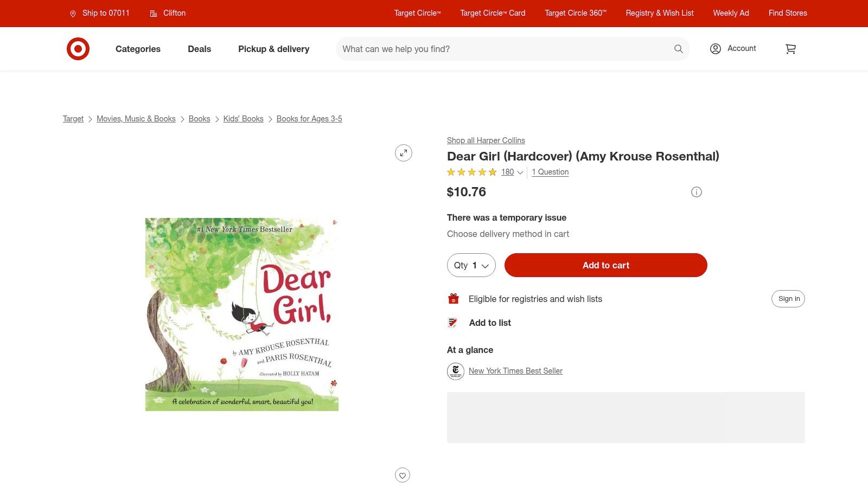Open the Kids' Books breadcrumb link

click(243, 119)
